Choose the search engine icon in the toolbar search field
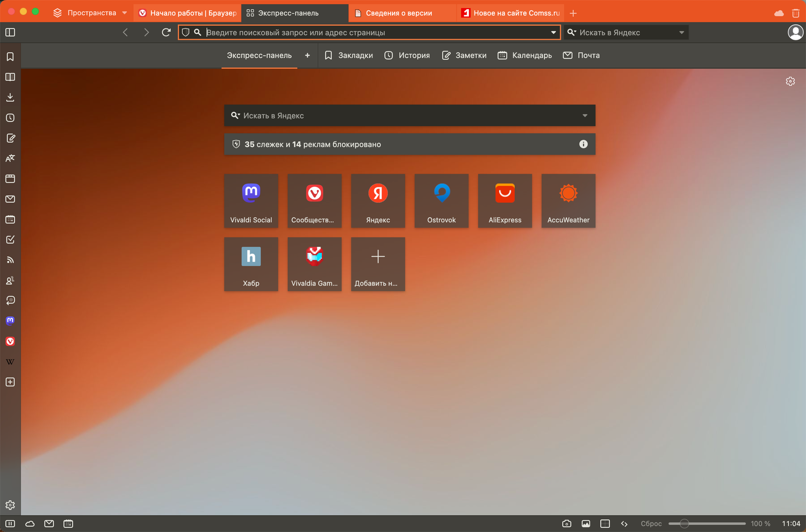The height and width of the screenshot is (532, 806). 572,33
